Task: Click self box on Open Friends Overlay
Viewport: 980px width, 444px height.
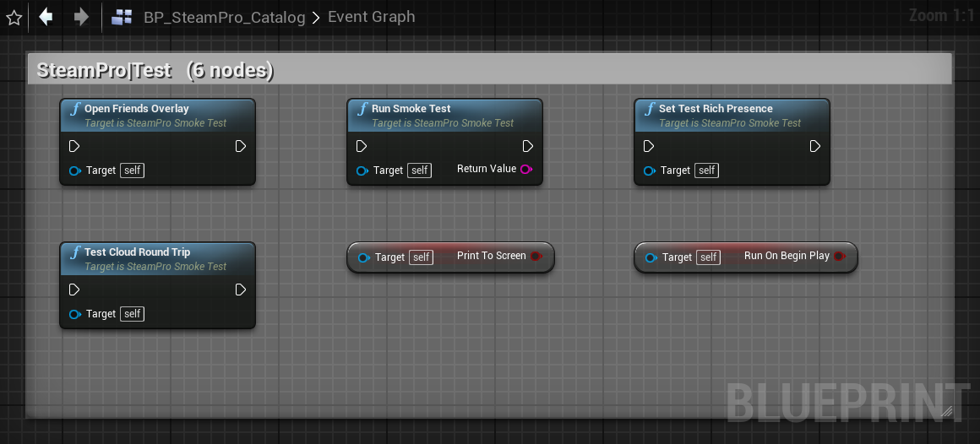Action: (x=132, y=170)
